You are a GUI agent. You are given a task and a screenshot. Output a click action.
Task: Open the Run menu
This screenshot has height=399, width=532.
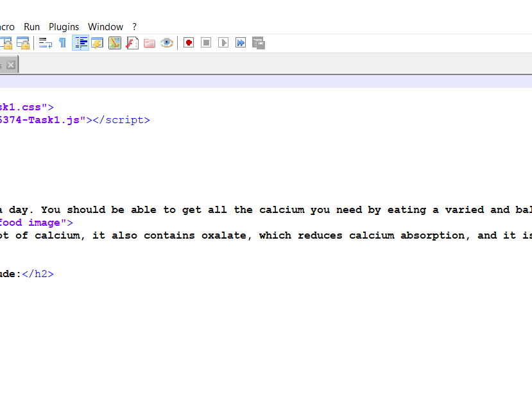point(31,27)
